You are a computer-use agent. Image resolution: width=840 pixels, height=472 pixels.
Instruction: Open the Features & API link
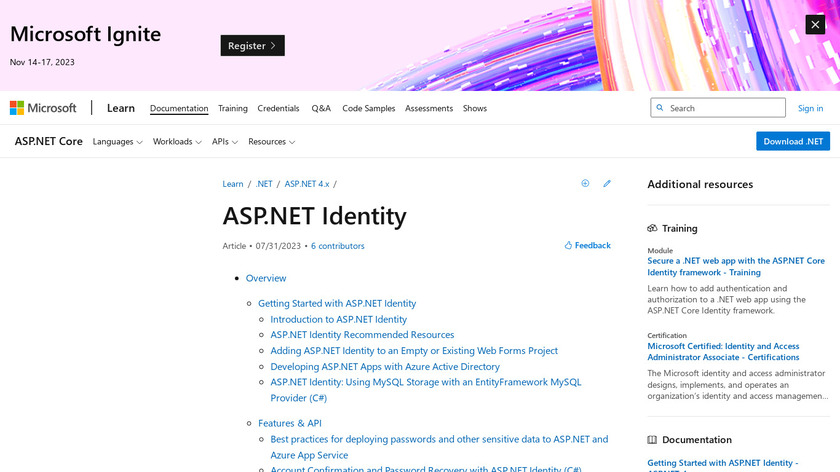coord(290,423)
